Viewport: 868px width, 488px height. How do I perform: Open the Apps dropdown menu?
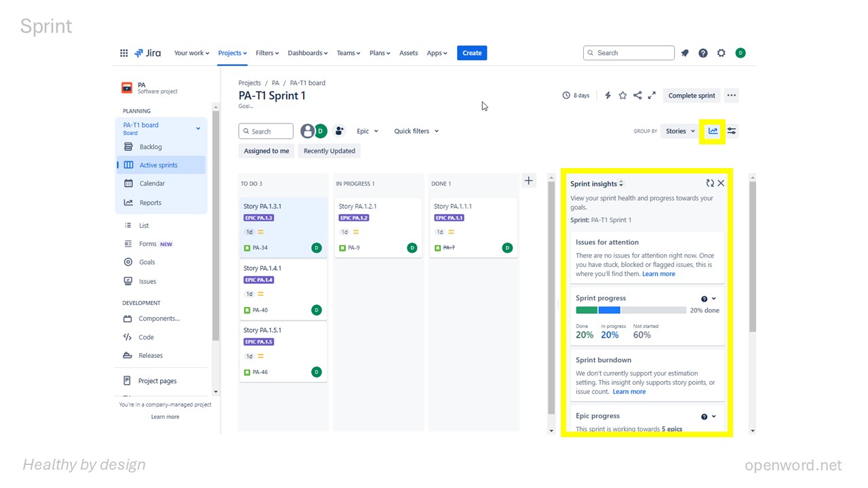[437, 53]
